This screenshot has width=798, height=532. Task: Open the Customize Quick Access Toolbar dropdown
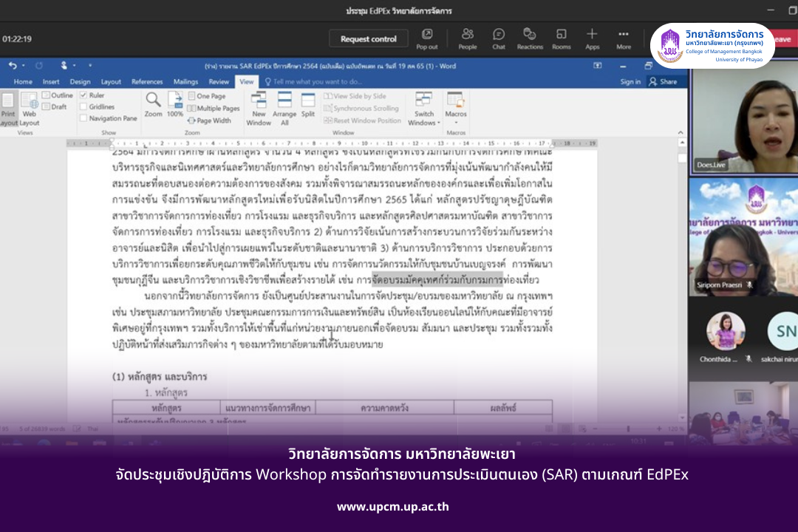click(x=90, y=66)
